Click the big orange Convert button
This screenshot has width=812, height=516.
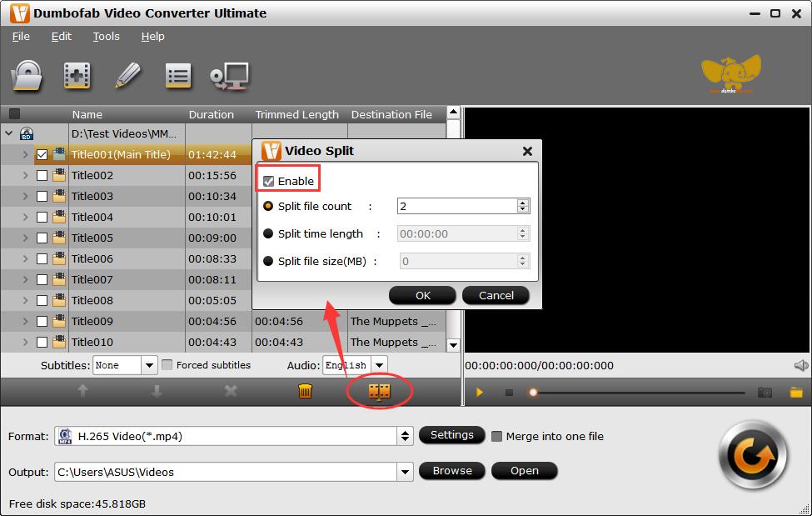pyautogui.click(x=752, y=455)
